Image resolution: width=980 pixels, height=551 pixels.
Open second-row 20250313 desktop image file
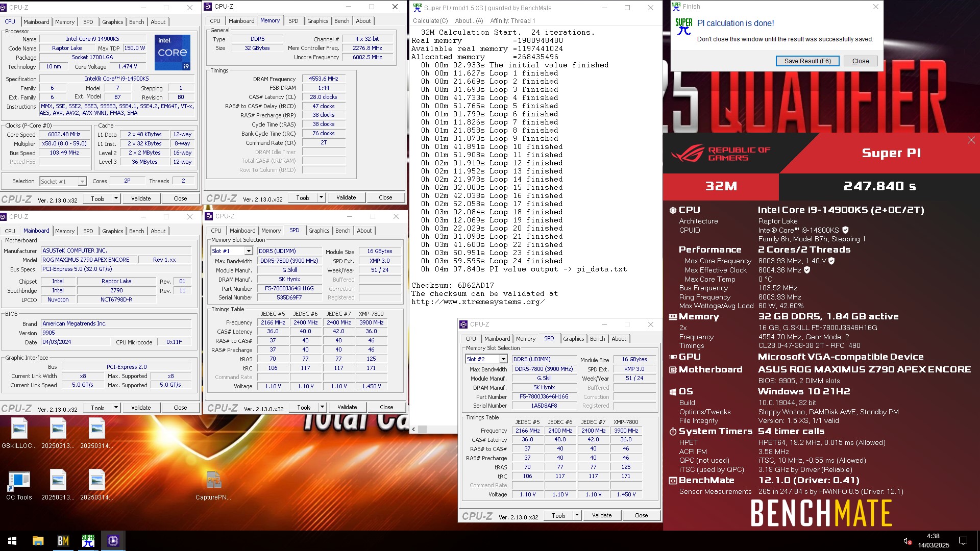coord(58,485)
